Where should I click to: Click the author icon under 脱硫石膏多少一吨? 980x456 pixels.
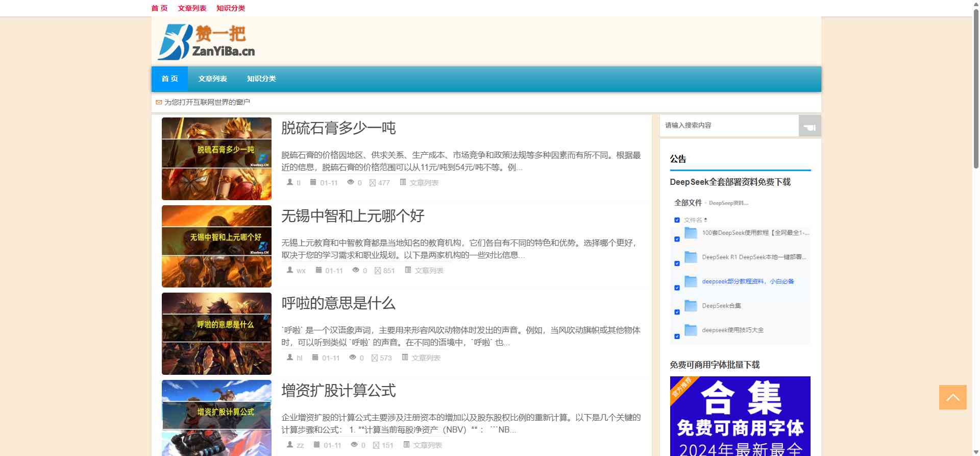290,182
